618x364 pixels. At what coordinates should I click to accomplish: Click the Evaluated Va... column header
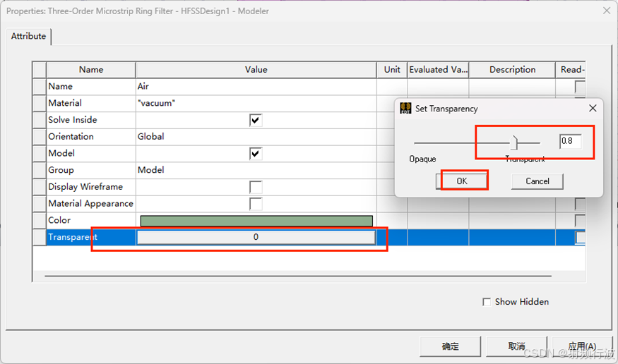coord(439,70)
